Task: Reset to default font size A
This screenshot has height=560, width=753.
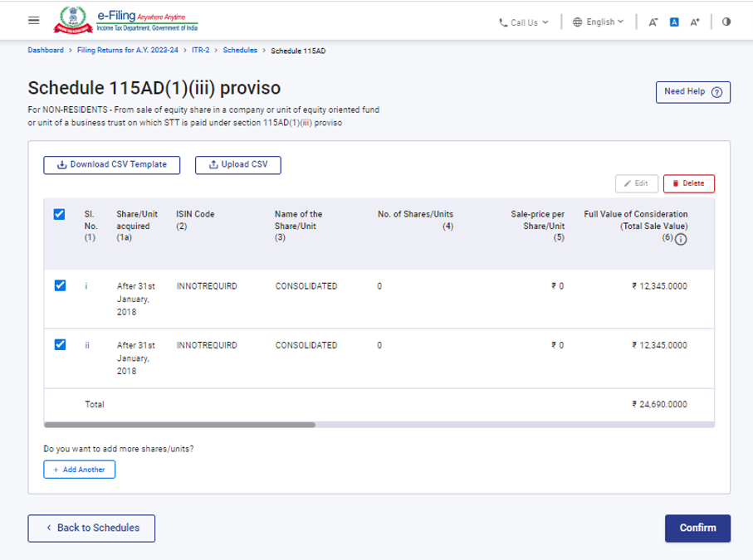Action: [674, 22]
